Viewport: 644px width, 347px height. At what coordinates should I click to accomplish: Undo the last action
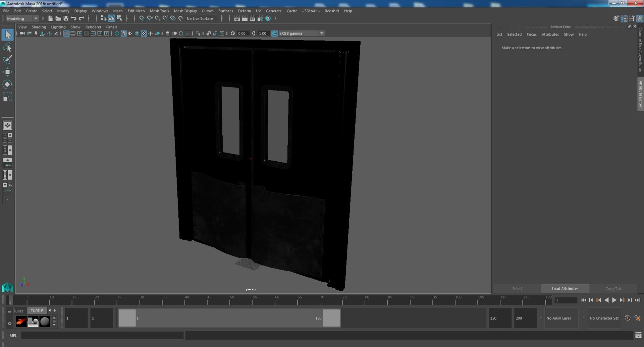73,18
